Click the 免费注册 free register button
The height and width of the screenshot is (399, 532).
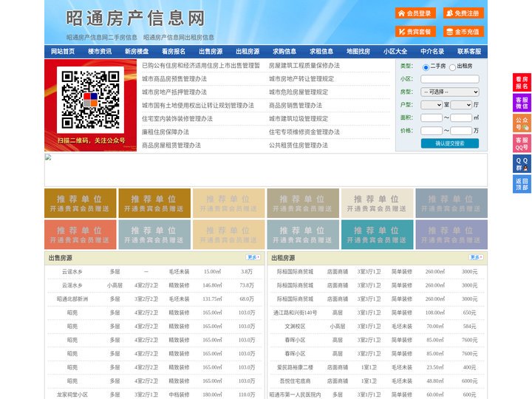click(x=463, y=13)
